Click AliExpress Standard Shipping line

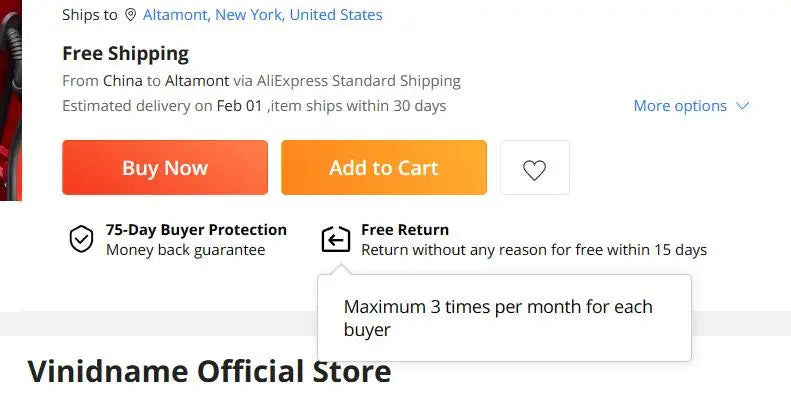(x=261, y=81)
